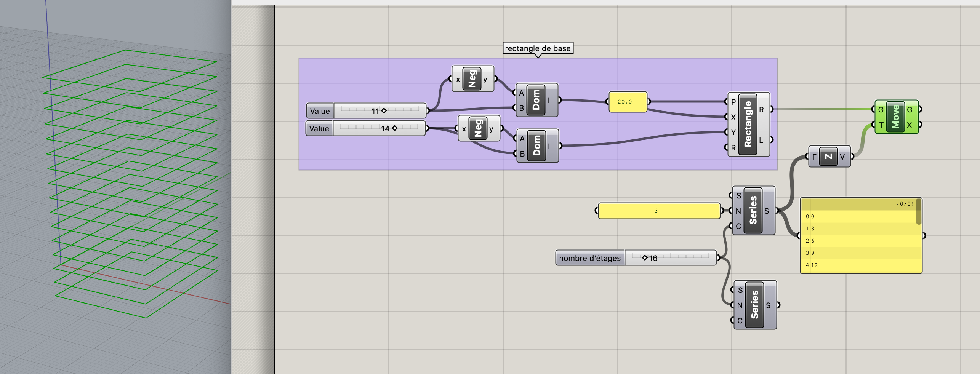Click the {0;0} path header in the panel
This screenshot has height=374, width=980.
tap(904, 204)
